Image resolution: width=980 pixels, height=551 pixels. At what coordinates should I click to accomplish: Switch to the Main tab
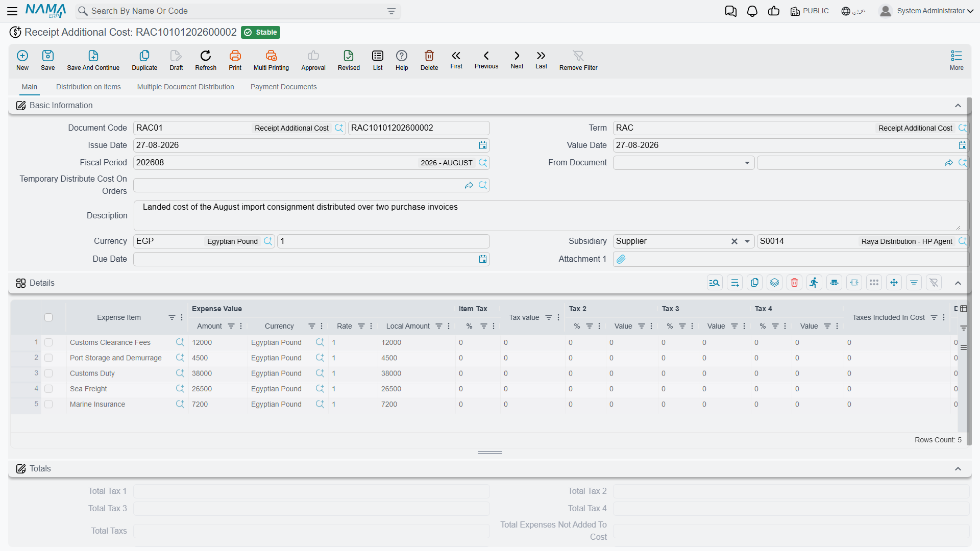pos(30,87)
